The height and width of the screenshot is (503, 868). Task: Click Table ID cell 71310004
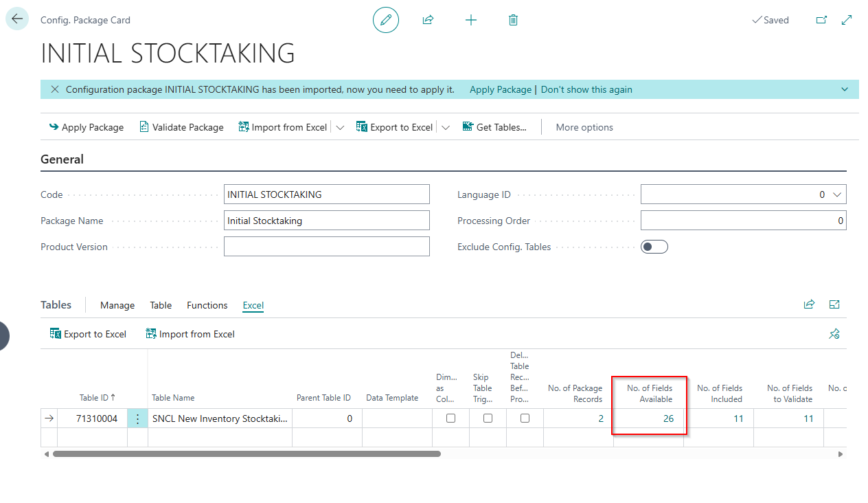[x=92, y=418]
